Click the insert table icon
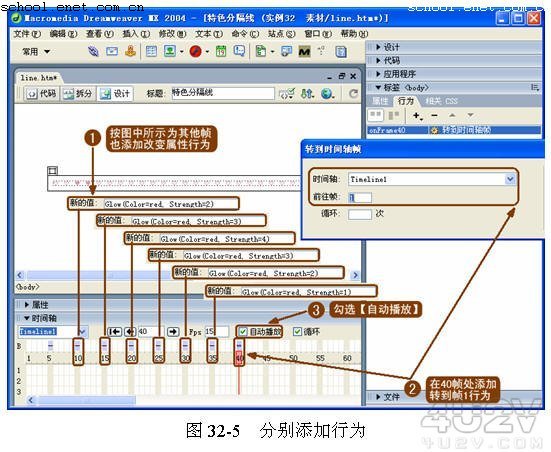The image size is (551, 452). pyautogui.click(x=151, y=51)
